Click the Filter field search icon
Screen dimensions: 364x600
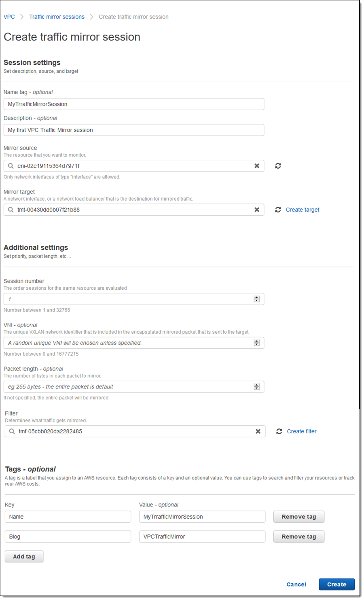pos(12,431)
